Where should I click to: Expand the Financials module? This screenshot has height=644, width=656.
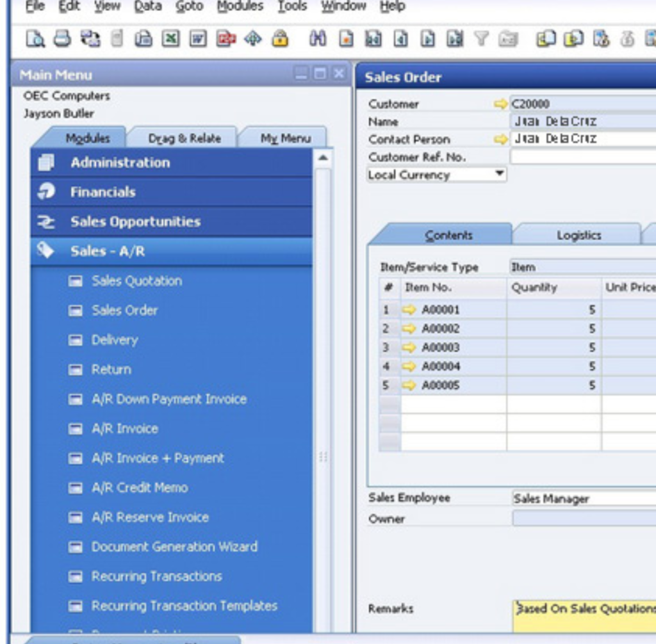172,192
